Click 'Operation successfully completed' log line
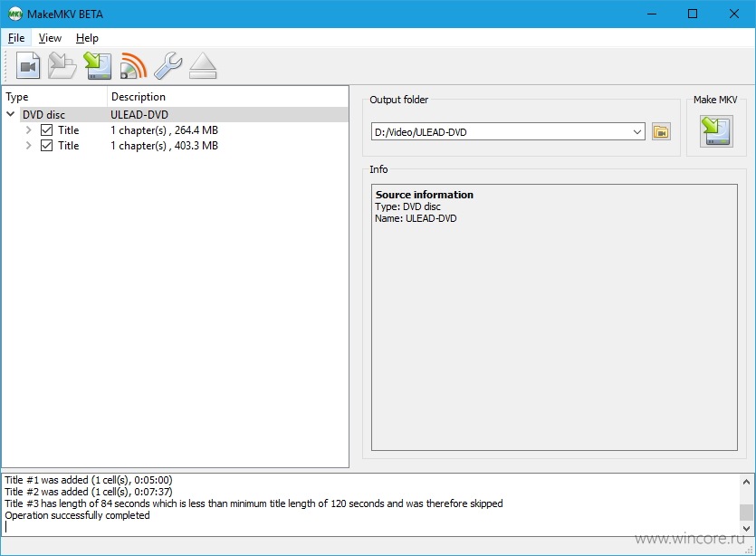 pos(77,515)
